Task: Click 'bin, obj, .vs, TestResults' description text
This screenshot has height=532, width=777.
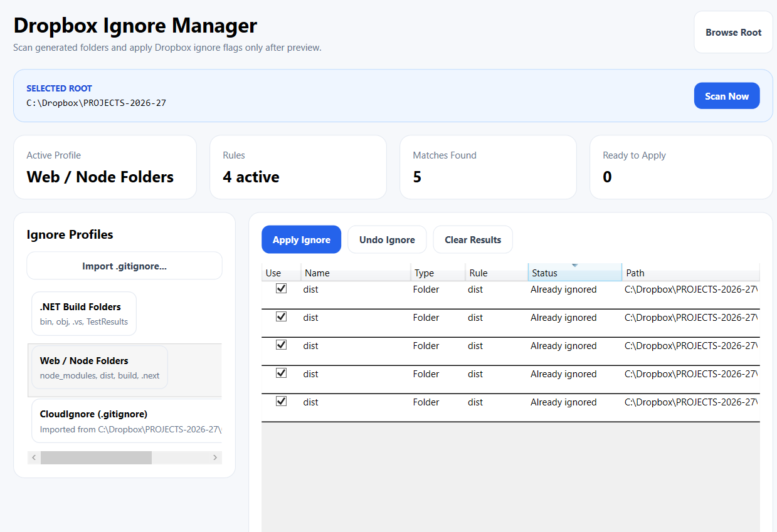Action: point(83,321)
